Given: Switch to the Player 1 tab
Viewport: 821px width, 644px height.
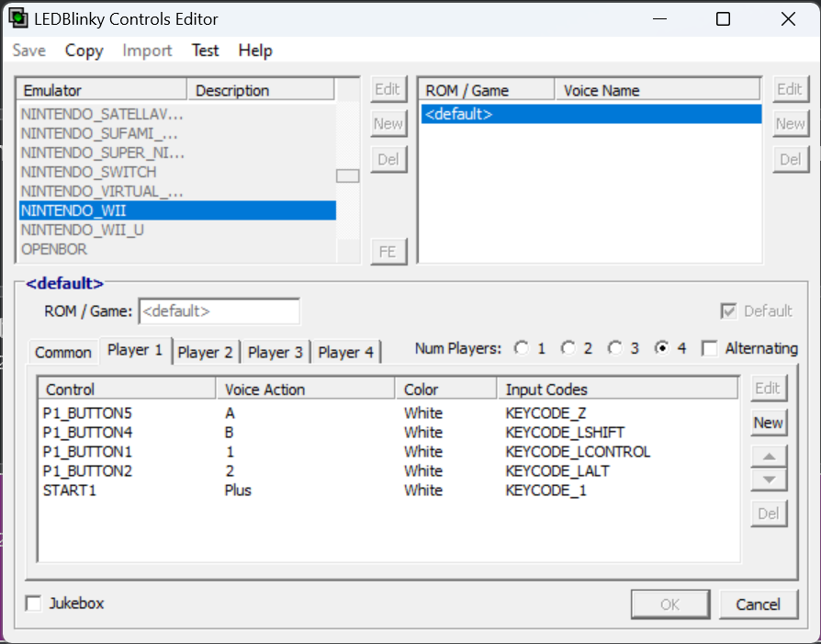Looking at the screenshot, I should (135, 349).
